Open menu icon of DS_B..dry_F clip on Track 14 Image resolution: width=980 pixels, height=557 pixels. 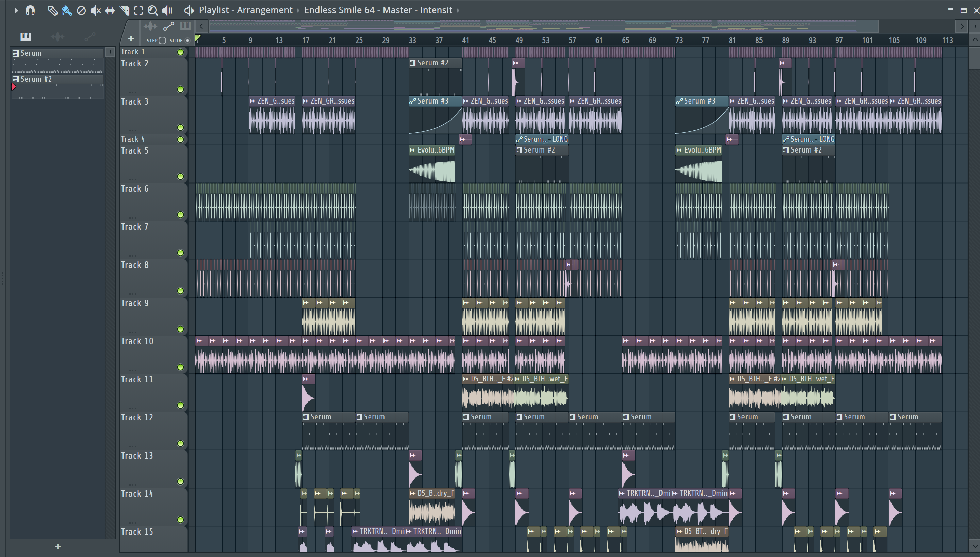(x=412, y=493)
